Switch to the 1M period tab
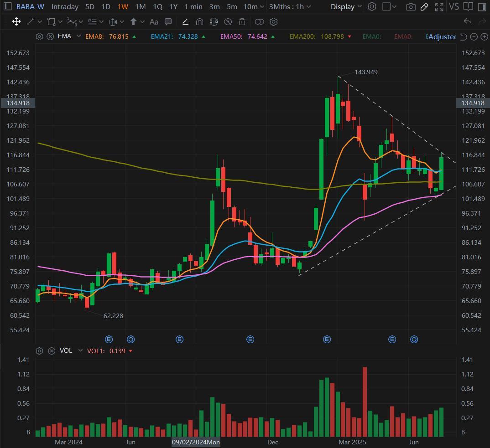The width and height of the screenshot is (490, 448). point(141,6)
